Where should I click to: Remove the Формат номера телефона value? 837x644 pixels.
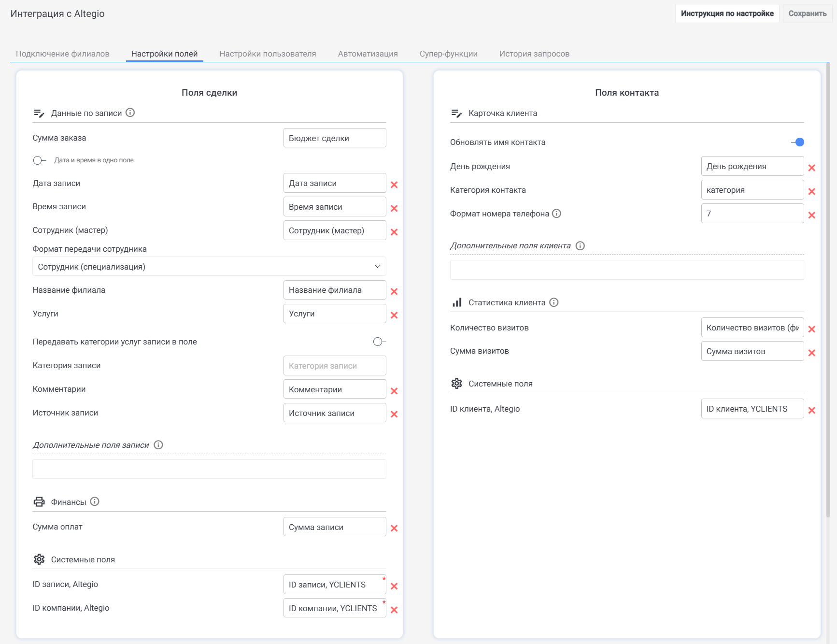812,215
